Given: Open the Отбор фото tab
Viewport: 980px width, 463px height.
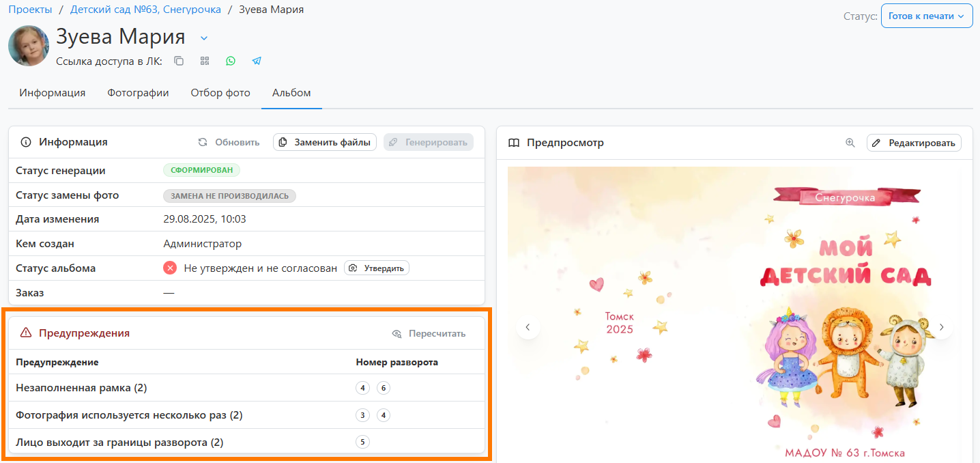Looking at the screenshot, I should coord(220,93).
